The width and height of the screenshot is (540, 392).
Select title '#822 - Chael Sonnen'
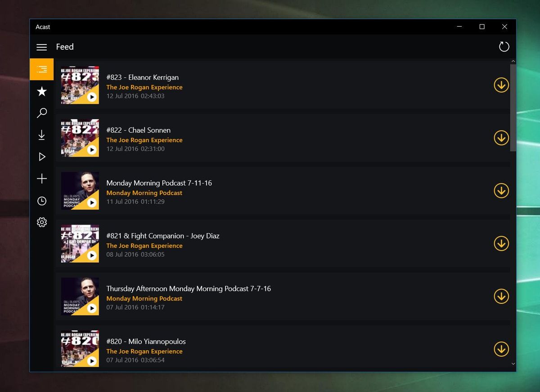tap(139, 130)
